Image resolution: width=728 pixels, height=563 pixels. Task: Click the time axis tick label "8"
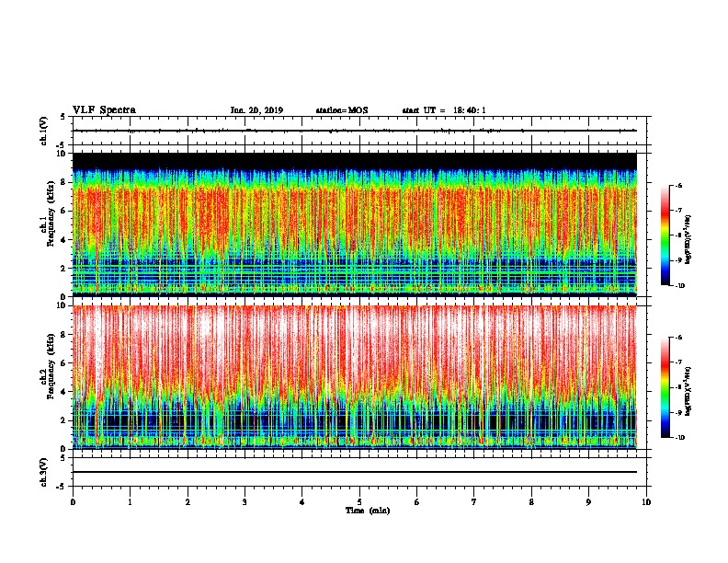click(531, 501)
